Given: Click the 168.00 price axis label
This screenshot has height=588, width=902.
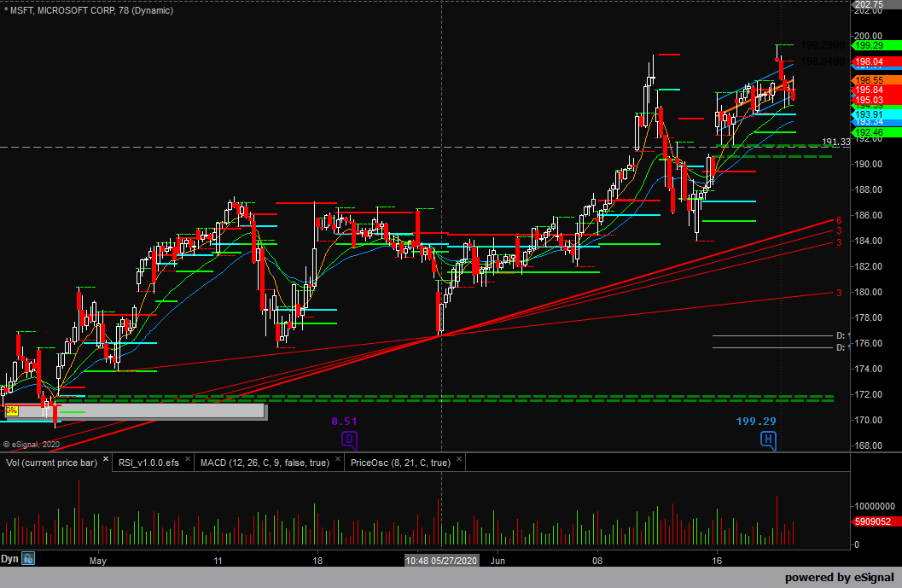Looking at the screenshot, I should (868, 445).
